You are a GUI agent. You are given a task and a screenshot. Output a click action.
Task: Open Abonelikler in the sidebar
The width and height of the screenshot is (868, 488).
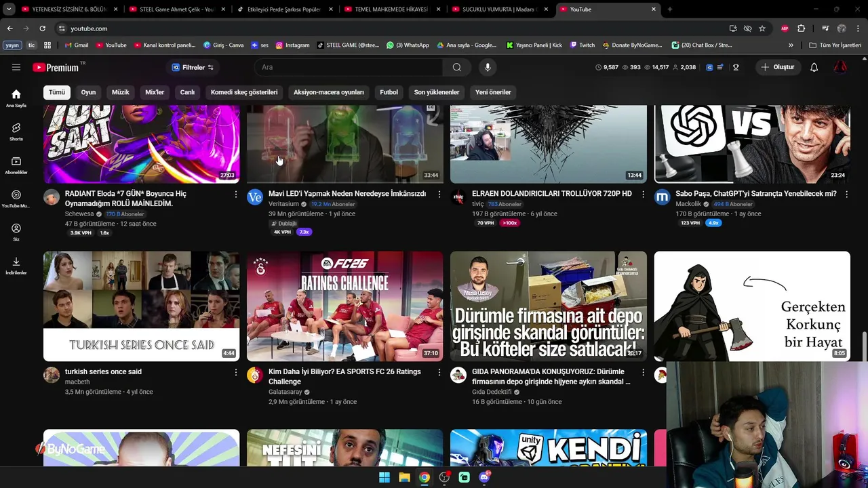tap(16, 165)
